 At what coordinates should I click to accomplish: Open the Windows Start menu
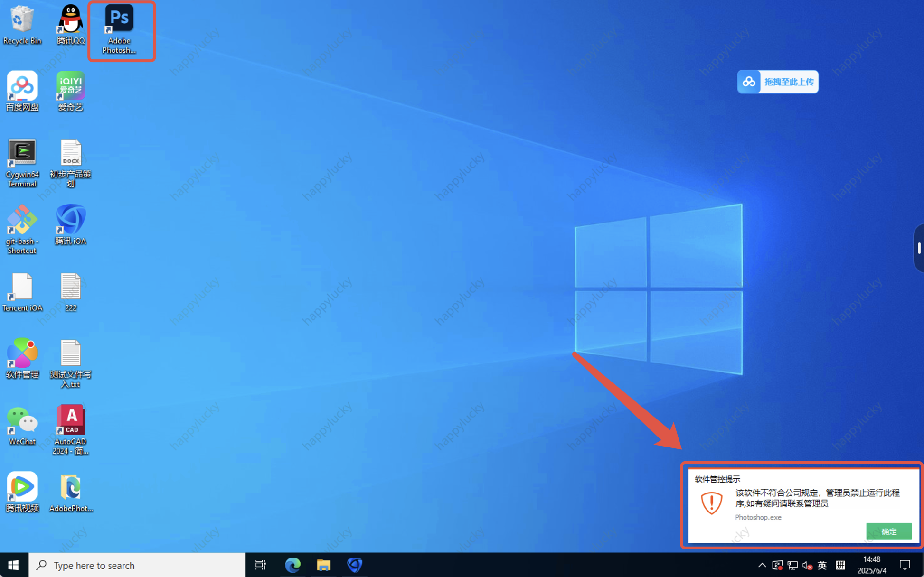pyautogui.click(x=14, y=565)
